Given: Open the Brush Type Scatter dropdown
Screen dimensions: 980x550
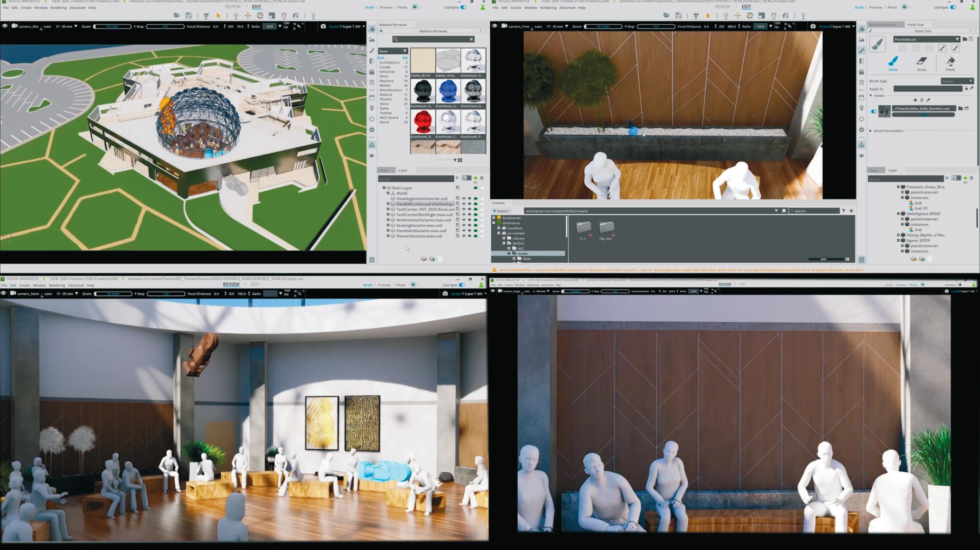Looking at the screenshot, I should coord(957,81).
